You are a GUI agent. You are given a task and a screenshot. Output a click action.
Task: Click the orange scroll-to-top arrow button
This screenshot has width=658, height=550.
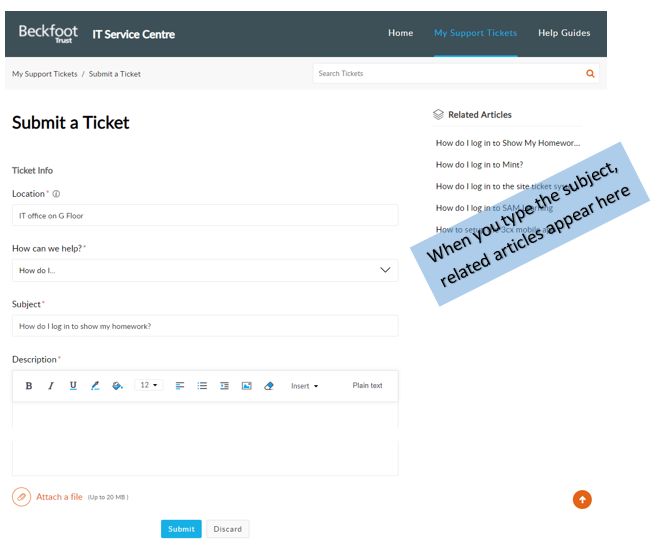[582, 499]
